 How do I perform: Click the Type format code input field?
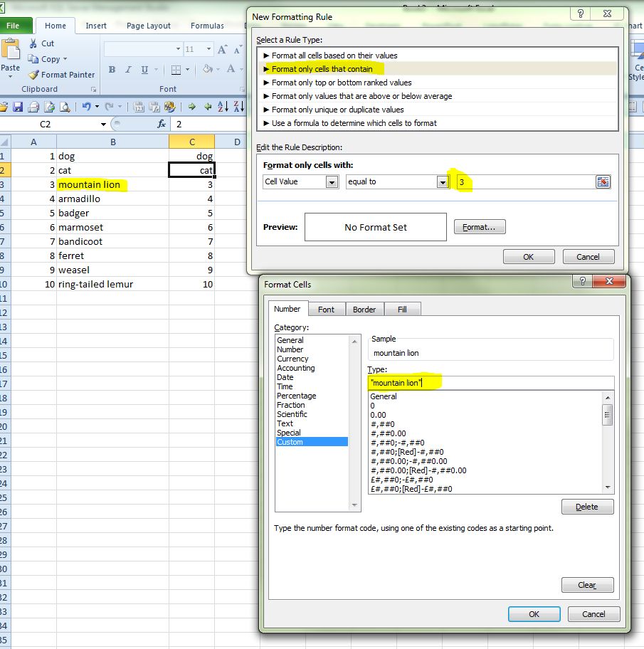(491, 383)
